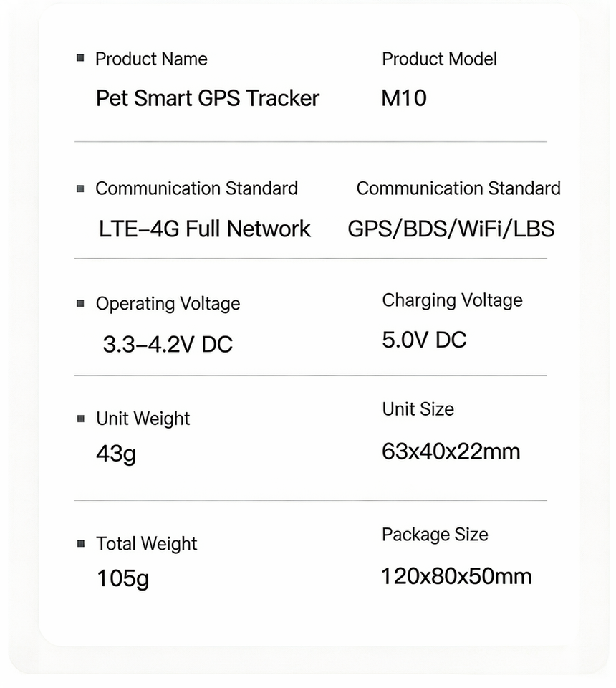616x688 pixels.
Task: Click the GPS/BDS/WiFi/LBS value
Action: 451,229
